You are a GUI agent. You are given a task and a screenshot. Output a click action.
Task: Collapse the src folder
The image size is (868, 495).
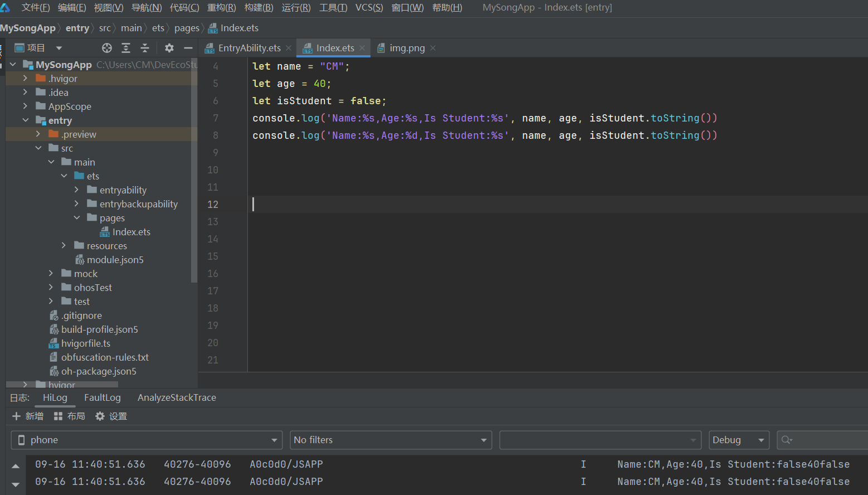(x=38, y=148)
